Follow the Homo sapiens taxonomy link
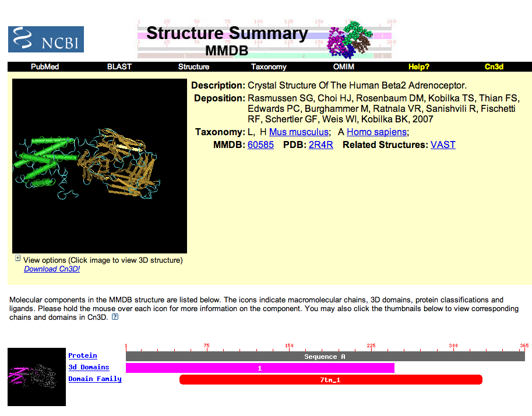The image size is (532, 416). click(376, 132)
